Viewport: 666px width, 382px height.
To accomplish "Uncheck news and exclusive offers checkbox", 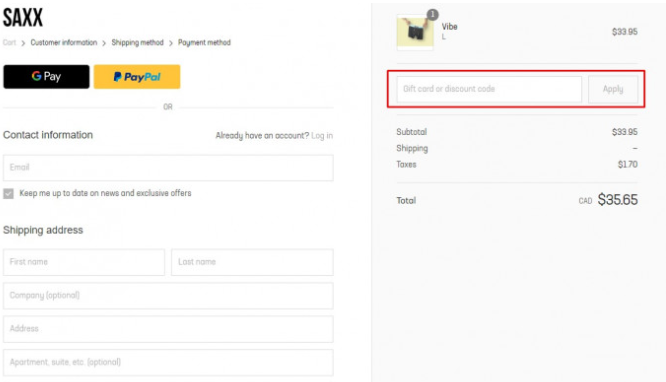I will point(8,194).
